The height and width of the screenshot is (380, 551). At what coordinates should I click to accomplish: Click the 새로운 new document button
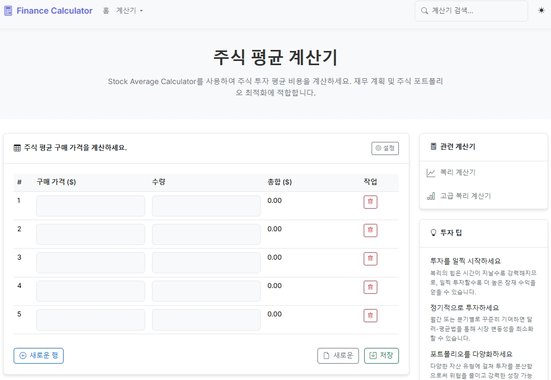338,355
